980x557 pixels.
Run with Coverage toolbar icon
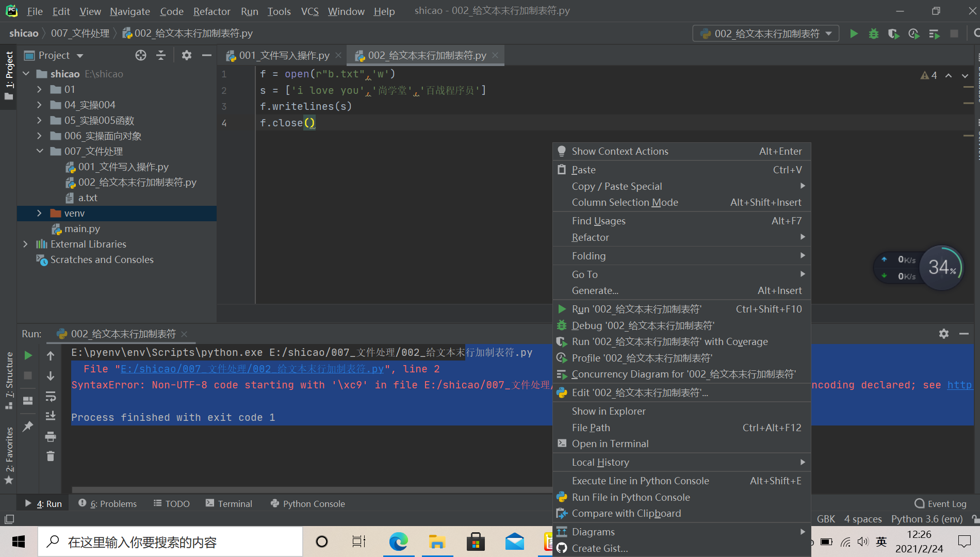[893, 34]
